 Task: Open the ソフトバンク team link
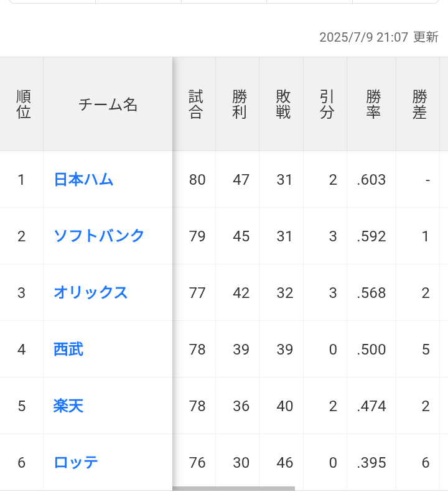[x=98, y=236]
